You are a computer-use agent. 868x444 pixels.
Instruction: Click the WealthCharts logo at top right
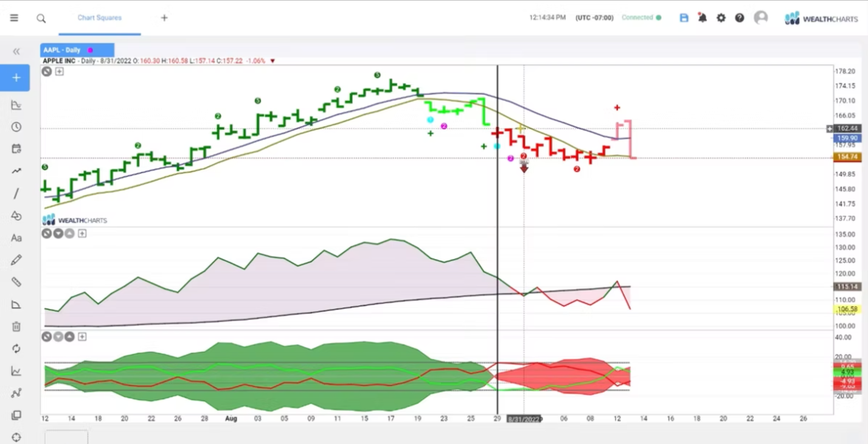click(821, 18)
